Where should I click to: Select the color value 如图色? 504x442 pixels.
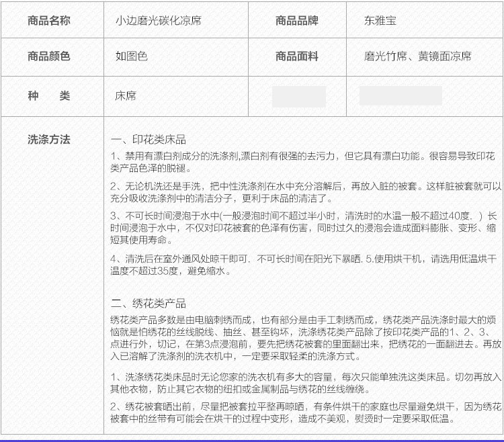[131, 56]
